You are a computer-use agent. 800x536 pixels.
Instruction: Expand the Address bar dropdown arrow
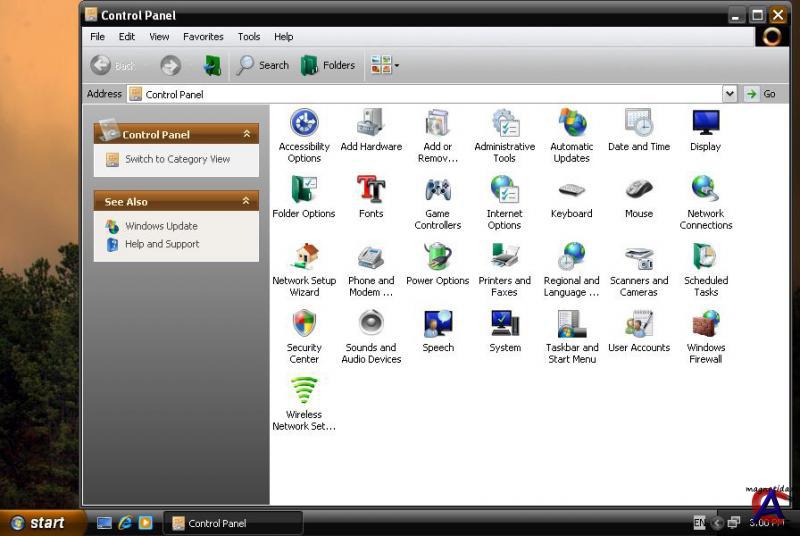coord(729,94)
